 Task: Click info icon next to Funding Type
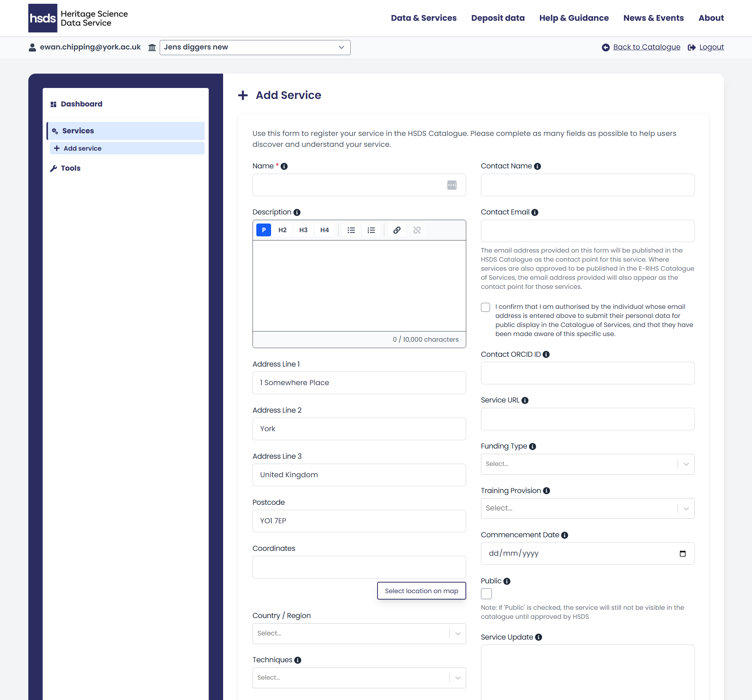coord(533,447)
